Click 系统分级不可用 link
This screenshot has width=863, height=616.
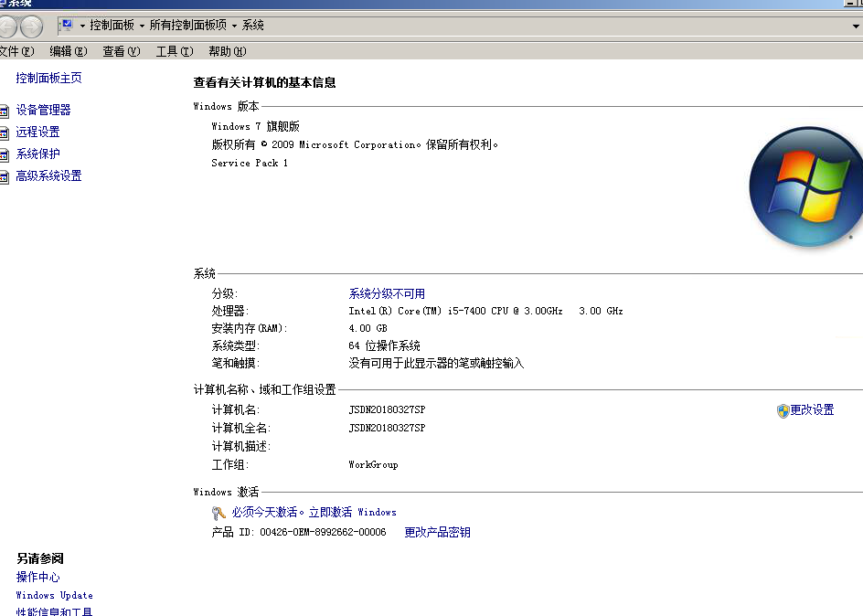coord(387,293)
